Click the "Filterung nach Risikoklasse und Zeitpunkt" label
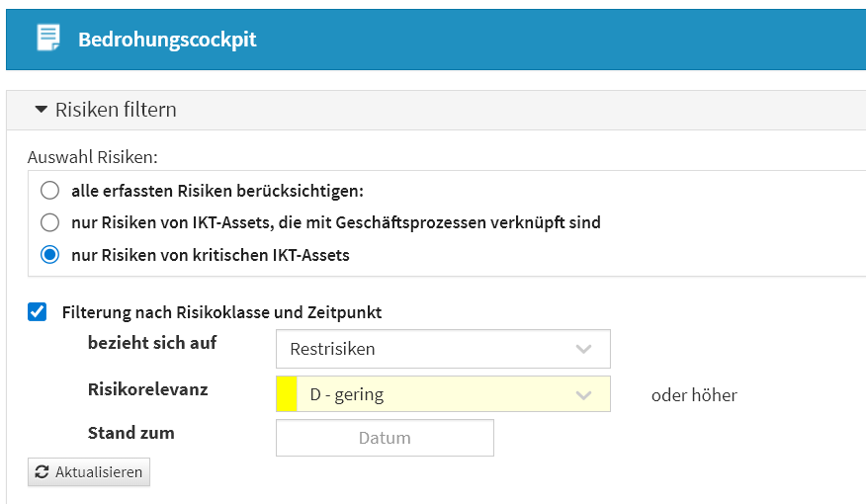 point(221,312)
